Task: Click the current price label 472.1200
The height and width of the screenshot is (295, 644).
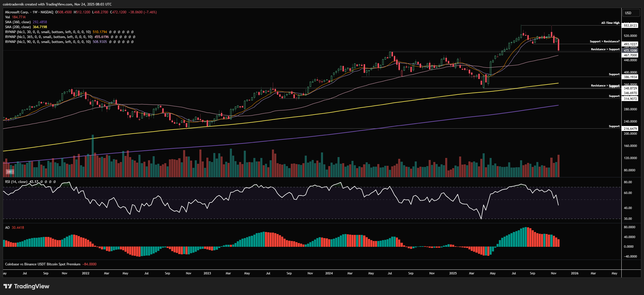Action: click(630, 51)
